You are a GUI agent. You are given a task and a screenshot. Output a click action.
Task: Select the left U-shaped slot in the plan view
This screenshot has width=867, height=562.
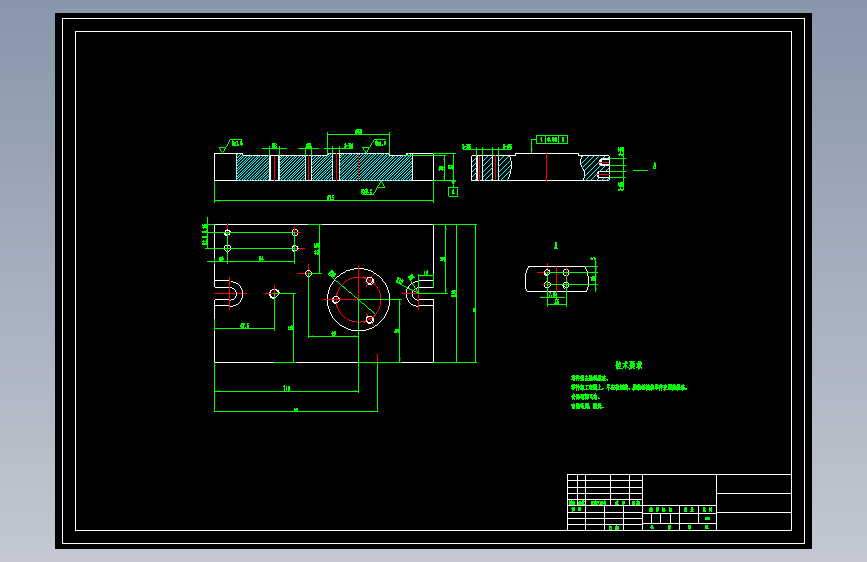(x=228, y=294)
